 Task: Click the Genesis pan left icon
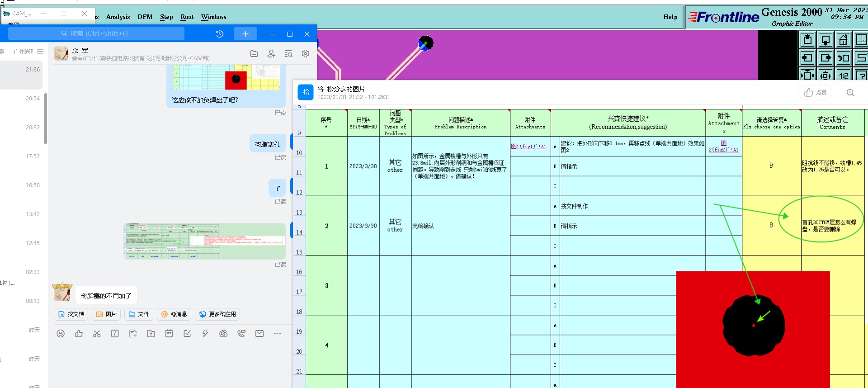[807, 58]
